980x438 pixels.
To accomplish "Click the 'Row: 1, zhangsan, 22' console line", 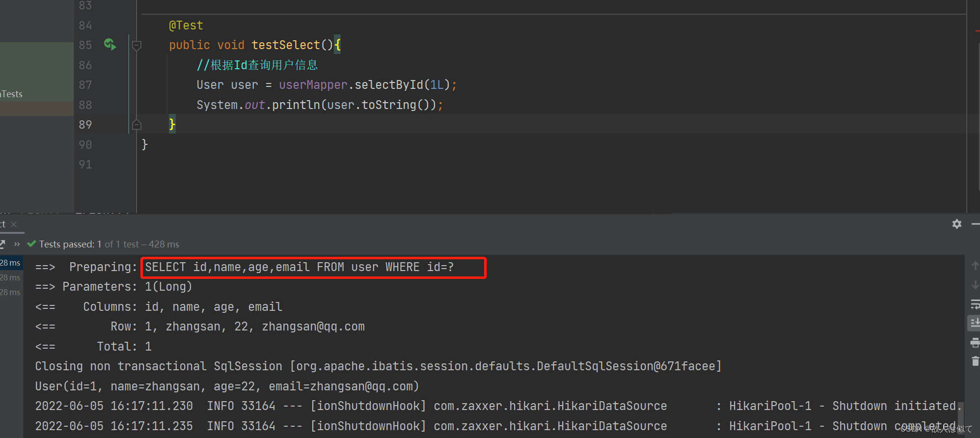I will 238,327.
